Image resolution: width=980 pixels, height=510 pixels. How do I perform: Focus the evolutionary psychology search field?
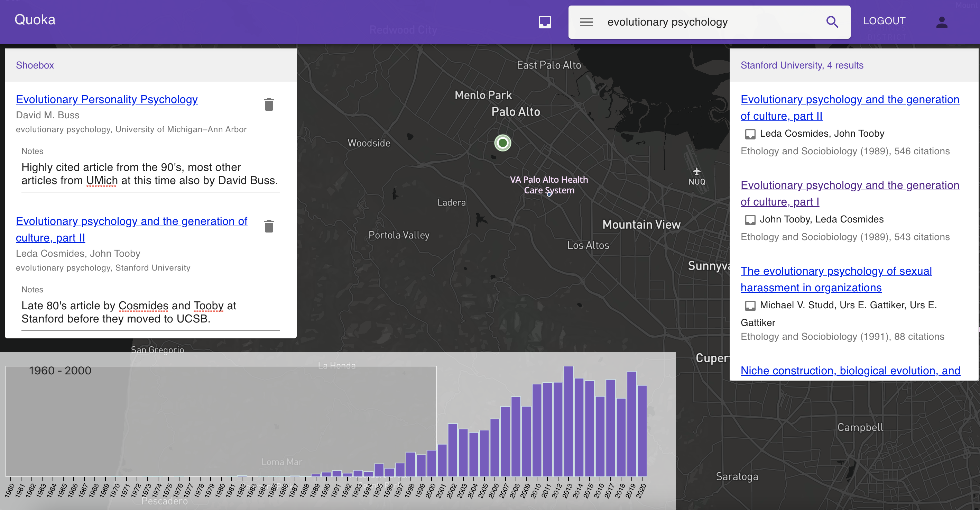click(x=710, y=22)
